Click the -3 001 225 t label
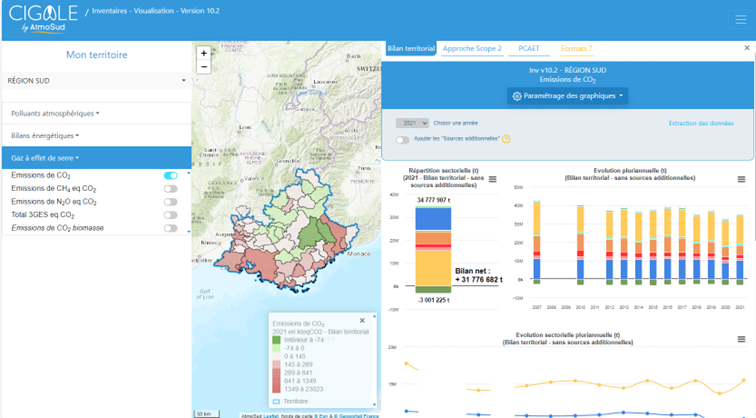 point(433,300)
